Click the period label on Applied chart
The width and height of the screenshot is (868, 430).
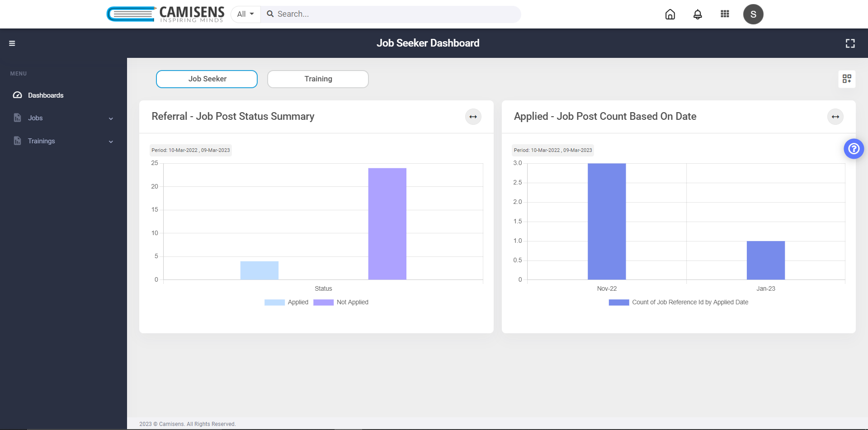[x=553, y=150]
